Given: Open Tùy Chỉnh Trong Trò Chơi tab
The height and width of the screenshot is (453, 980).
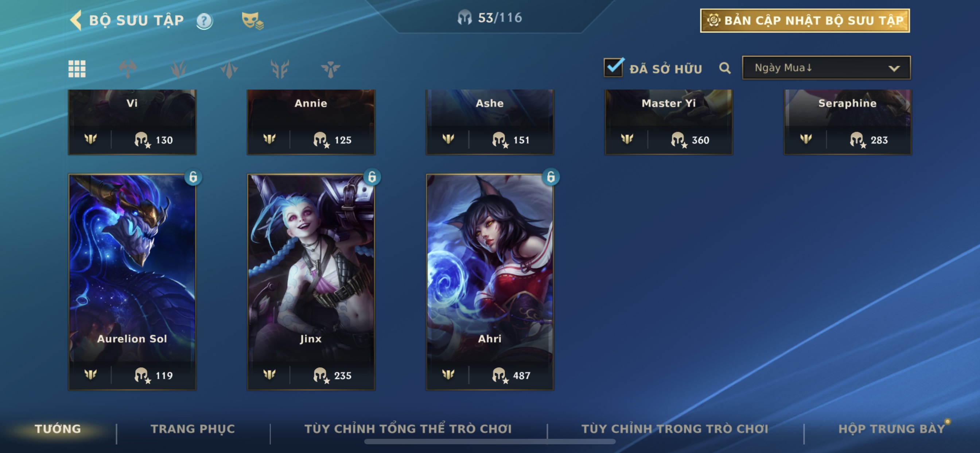Looking at the screenshot, I should (675, 429).
